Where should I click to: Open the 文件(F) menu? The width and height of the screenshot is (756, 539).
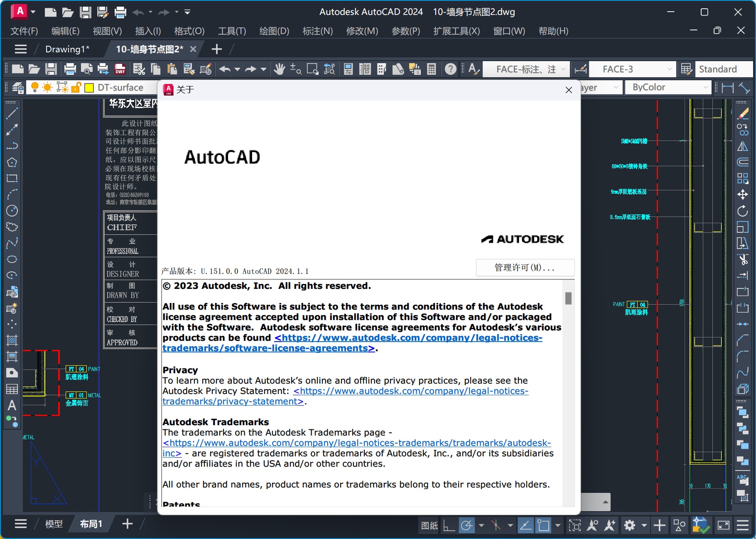point(24,31)
